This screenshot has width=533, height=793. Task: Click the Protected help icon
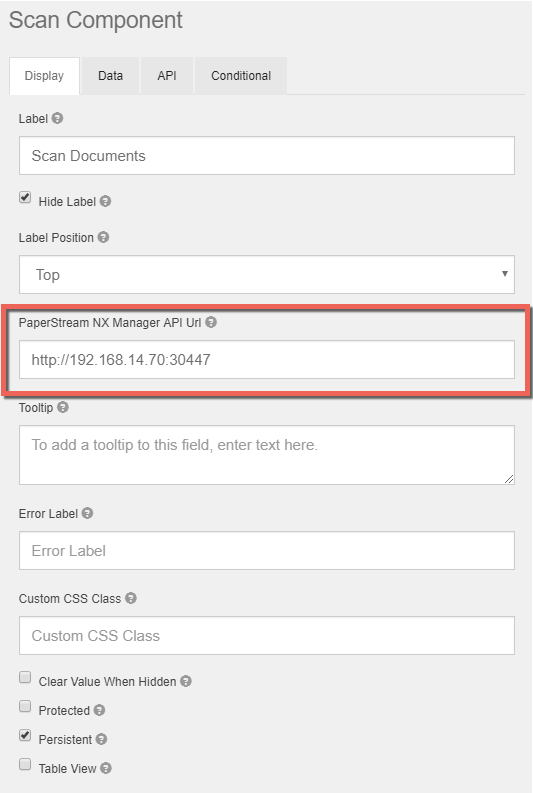tap(100, 710)
